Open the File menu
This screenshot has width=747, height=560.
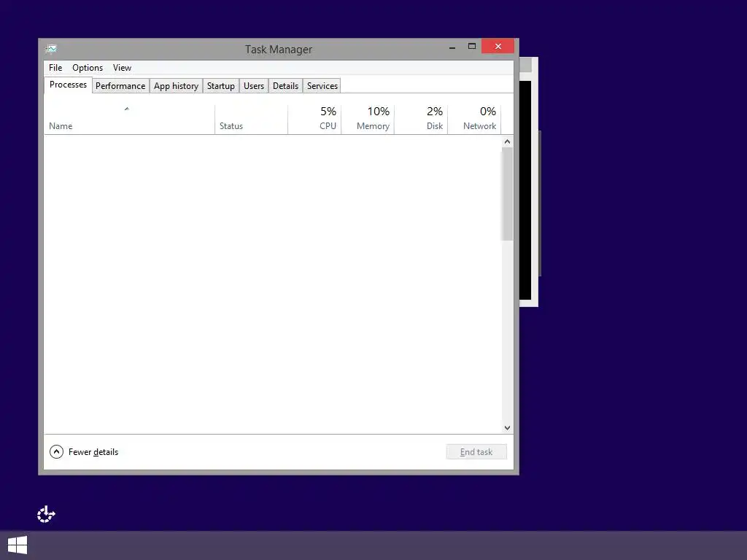coord(55,68)
